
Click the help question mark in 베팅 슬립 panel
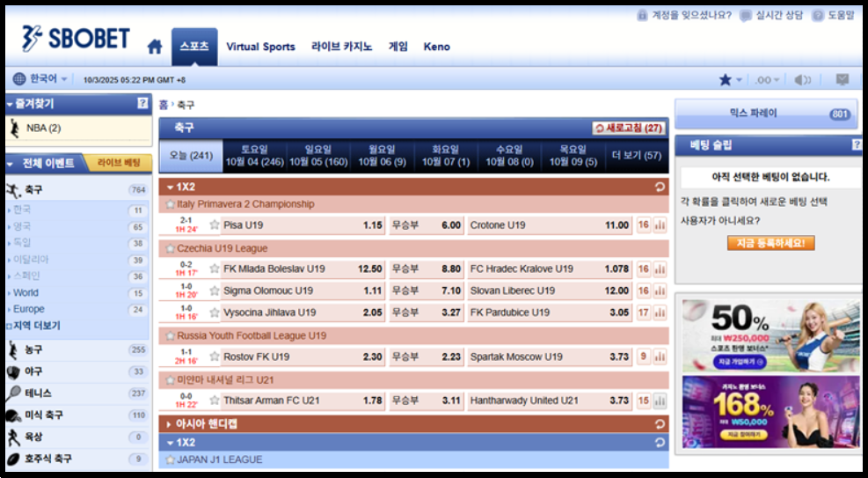point(856,145)
